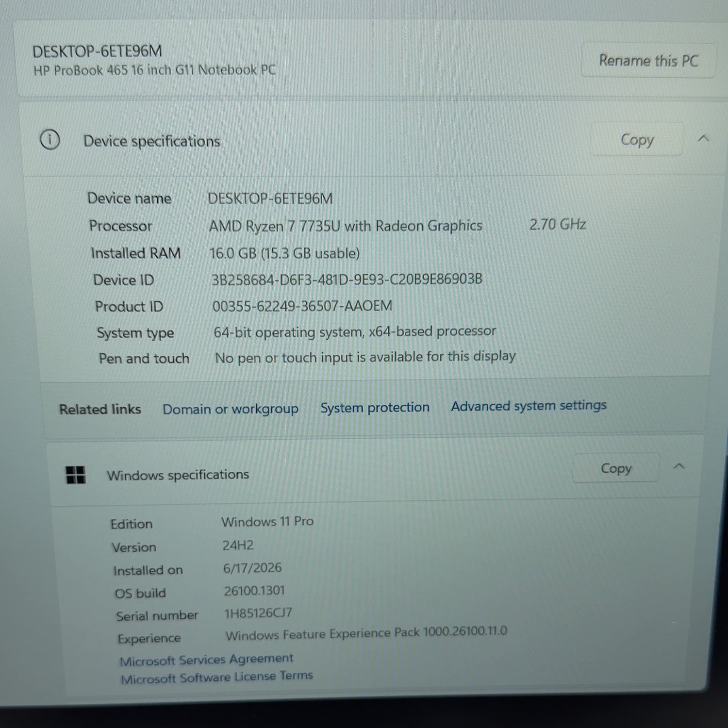This screenshot has width=728, height=728.
Task: Click the Device ID label
Action: point(123,280)
